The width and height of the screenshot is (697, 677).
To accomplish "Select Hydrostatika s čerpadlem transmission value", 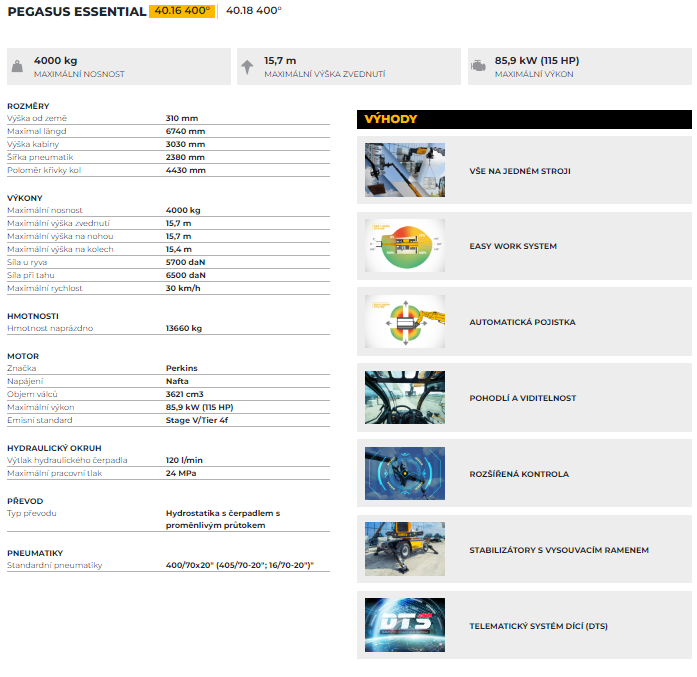I will tap(223, 519).
